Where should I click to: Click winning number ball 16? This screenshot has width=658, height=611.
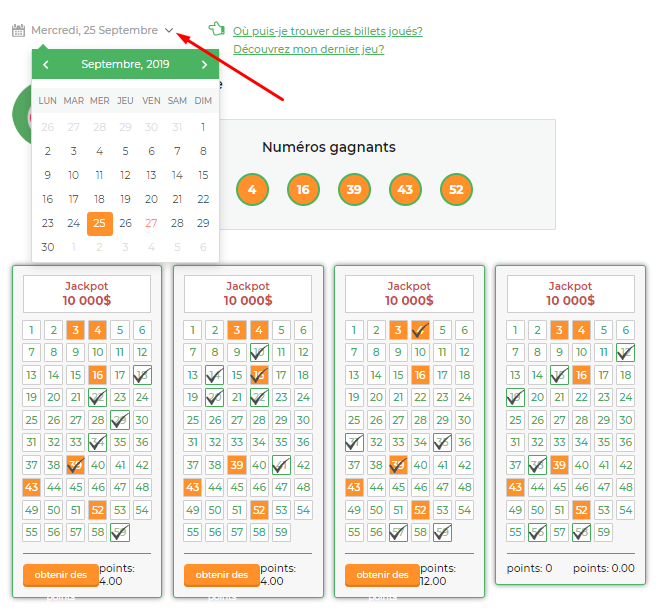point(303,189)
